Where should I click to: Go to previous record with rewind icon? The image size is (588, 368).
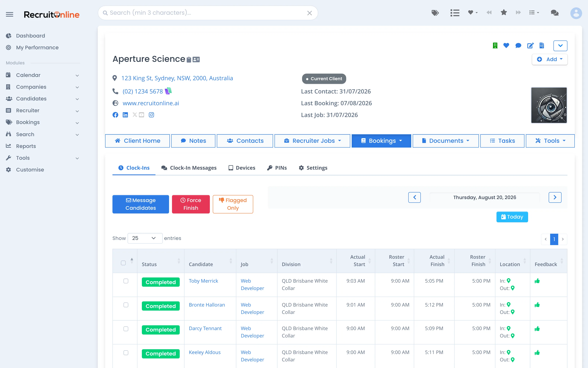(489, 12)
